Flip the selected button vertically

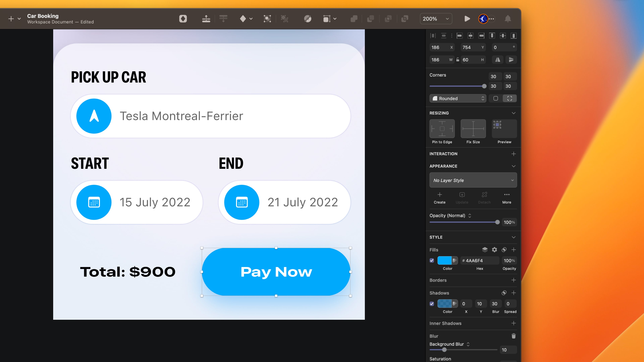point(511,59)
